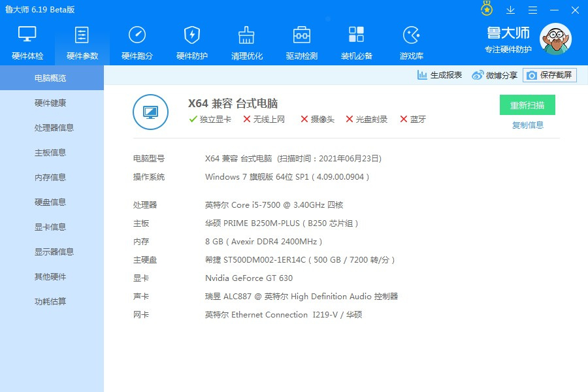The height and width of the screenshot is (392, 588).
Task: Click the 鲁大师 mascot avatar
Action: (x=555, y=39)
